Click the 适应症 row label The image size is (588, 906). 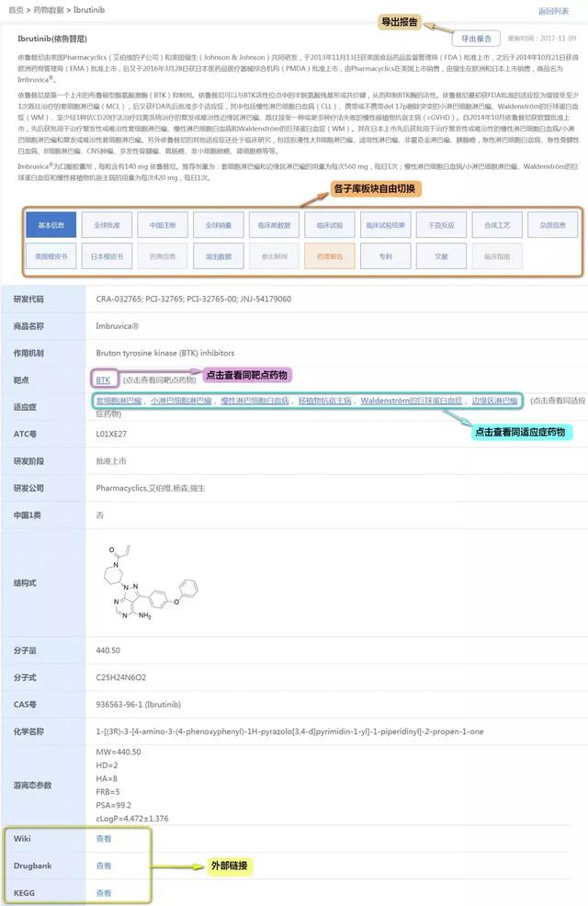pyautogui.click(x=25, y=407)
